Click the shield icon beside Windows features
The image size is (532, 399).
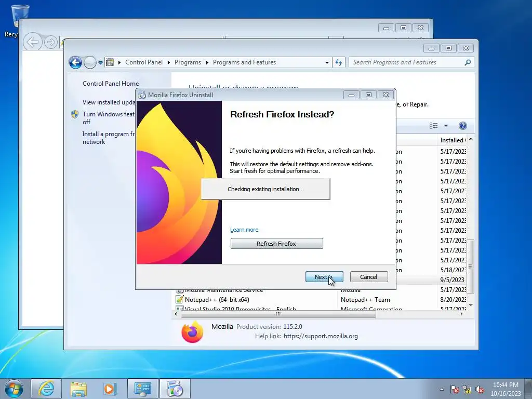tap(75, 114)
